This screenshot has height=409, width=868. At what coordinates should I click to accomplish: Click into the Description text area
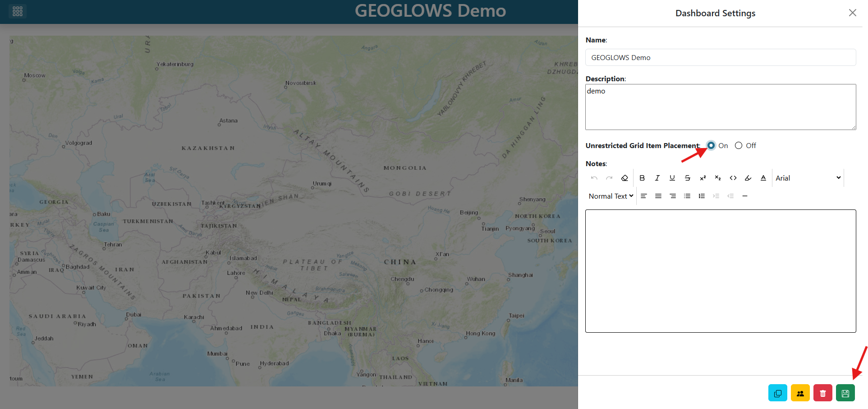pos(721,107)
